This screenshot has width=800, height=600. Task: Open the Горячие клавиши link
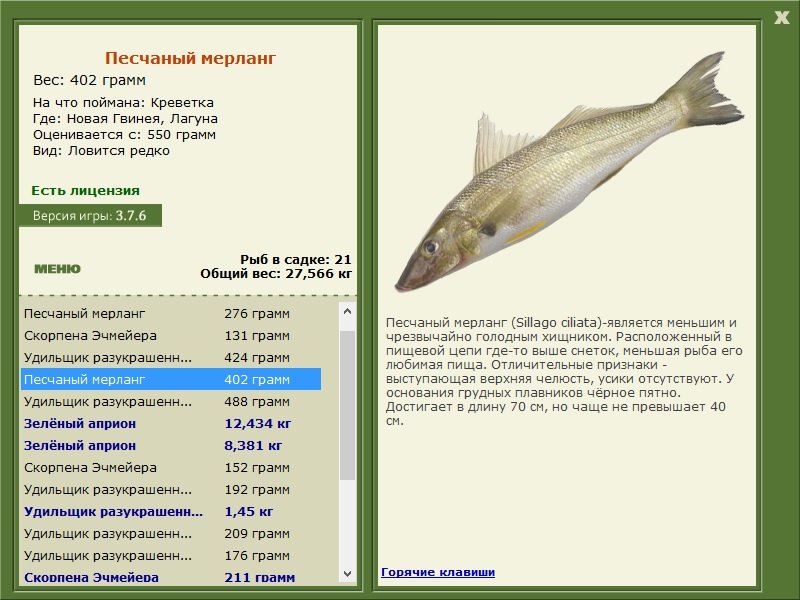[x=438, y=572]
